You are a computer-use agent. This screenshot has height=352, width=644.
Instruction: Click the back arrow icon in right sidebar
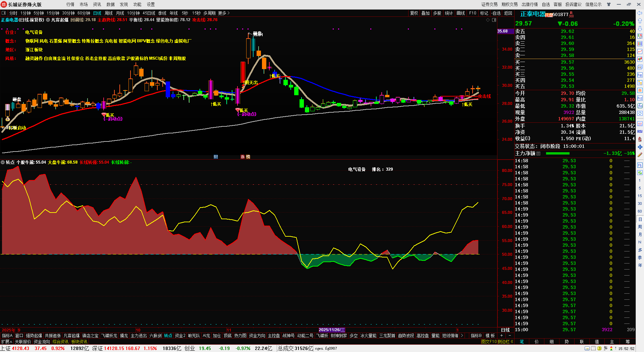pos(640,13)
